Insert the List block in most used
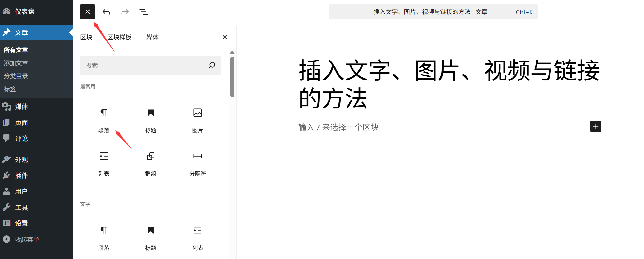 coord(104,164)
